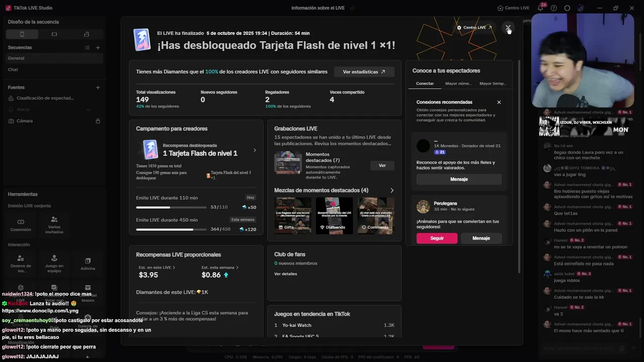Viewport: 644px width, 362px height.
Task: Open the Coemisión tool
Action: pyautogui.click(x=21, y=225)
